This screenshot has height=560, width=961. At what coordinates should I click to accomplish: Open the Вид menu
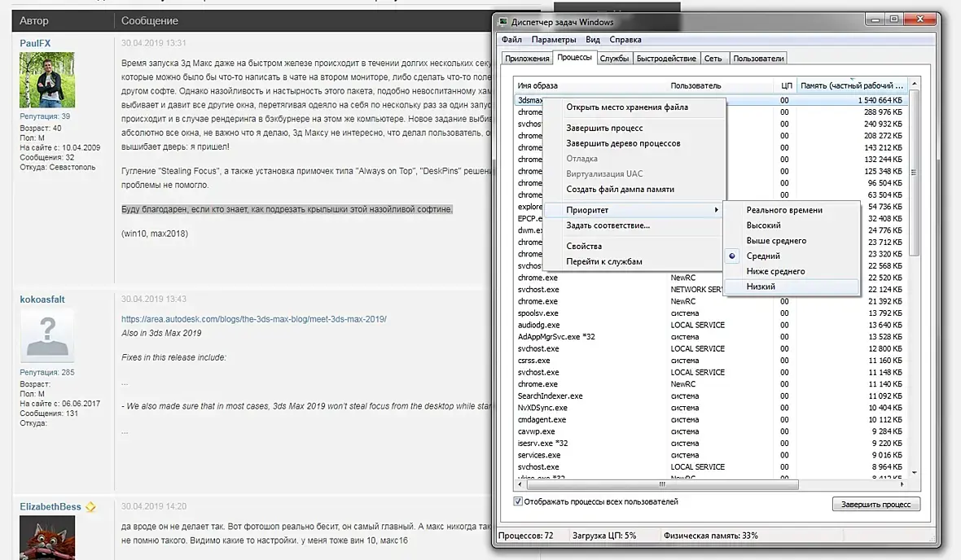point(593,40)
